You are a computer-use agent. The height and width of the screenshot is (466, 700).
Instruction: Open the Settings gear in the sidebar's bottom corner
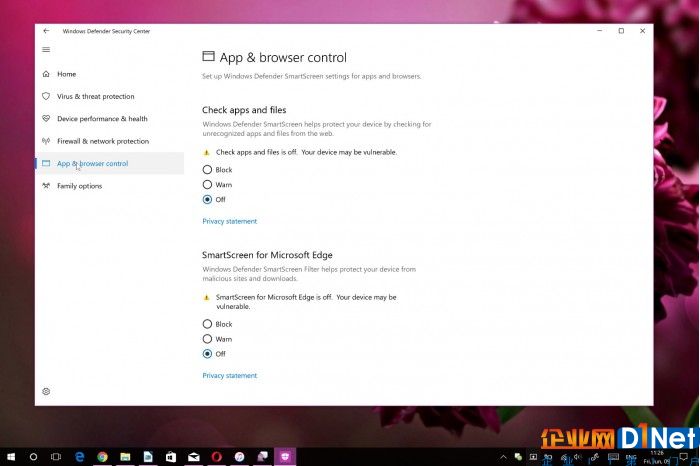46,391
